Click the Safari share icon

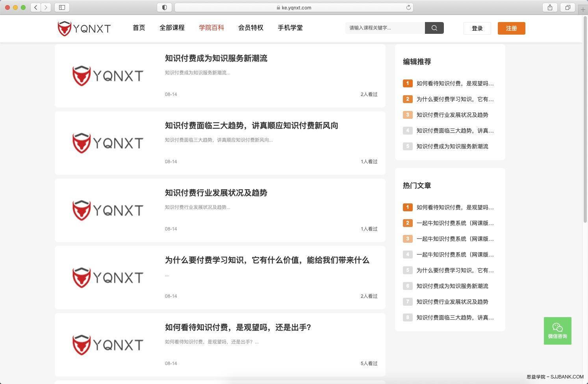[550, 7]
